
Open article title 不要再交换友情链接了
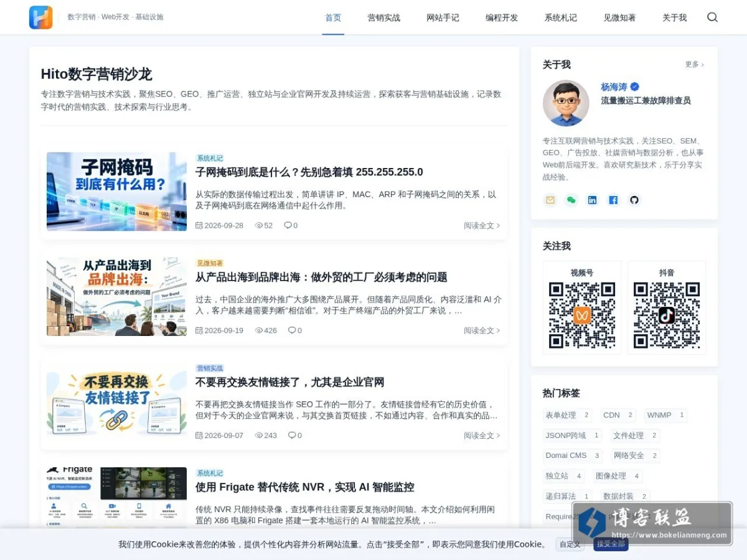point(290,382)
